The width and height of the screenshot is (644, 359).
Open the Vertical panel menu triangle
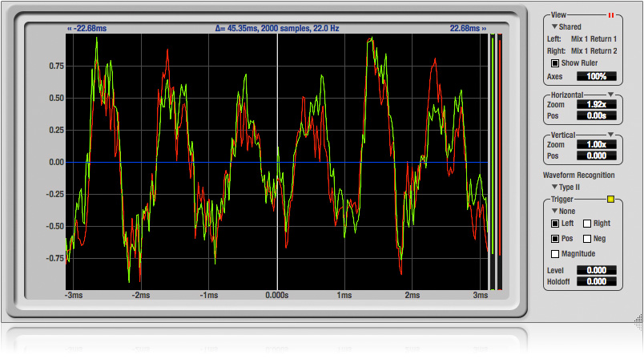[610, 135]
